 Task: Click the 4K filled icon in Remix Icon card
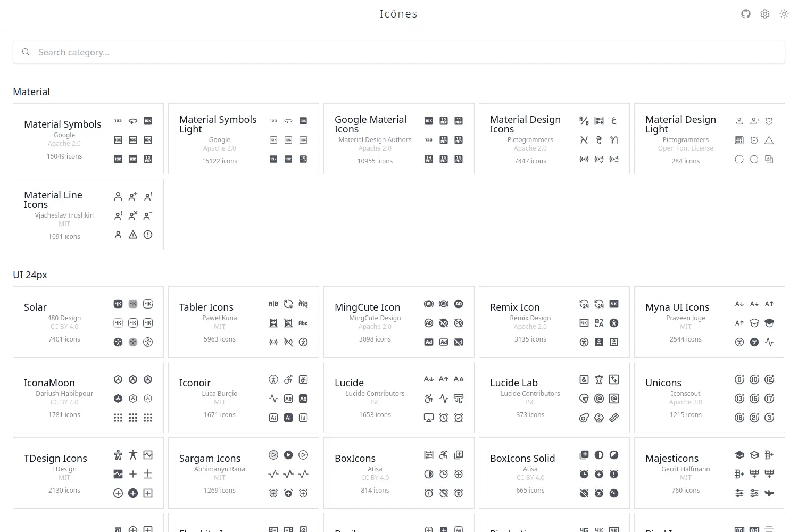pyautogui.click(x=614, y=304)
